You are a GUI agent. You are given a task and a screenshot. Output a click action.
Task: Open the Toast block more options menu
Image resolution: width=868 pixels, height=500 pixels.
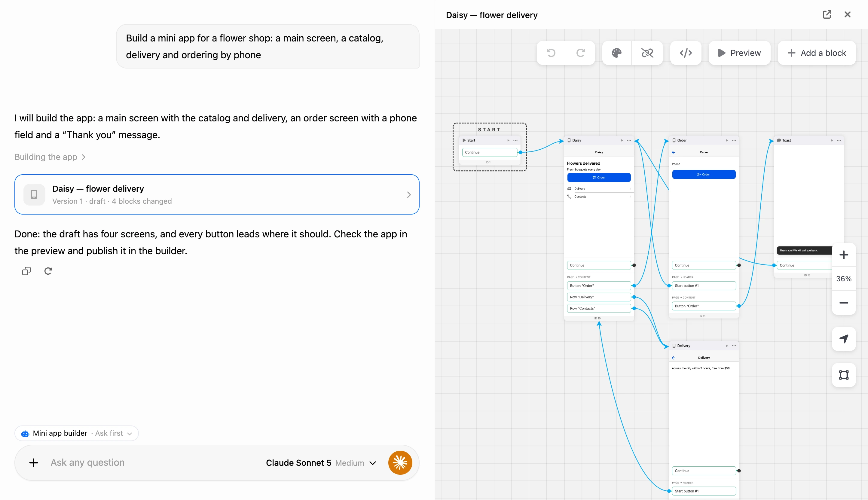[839, 140]
